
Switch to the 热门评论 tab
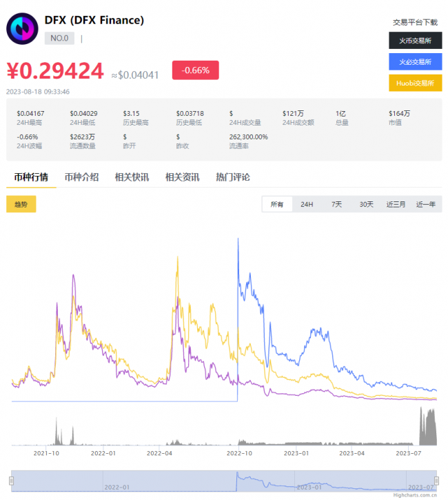click(x=232, y=177)
